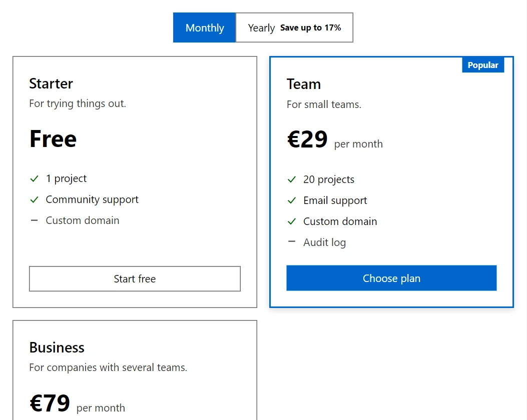Click the dash icon next to 'Audit log'
Image resolution: width=527 pixels, height=420 pixels.
292,241
